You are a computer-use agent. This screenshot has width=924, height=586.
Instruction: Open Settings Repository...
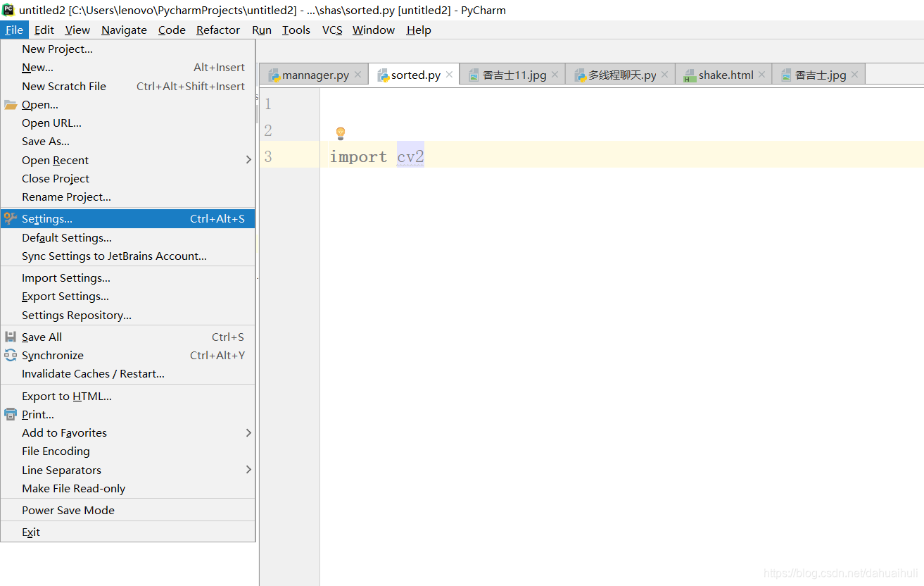click(127, 315)
